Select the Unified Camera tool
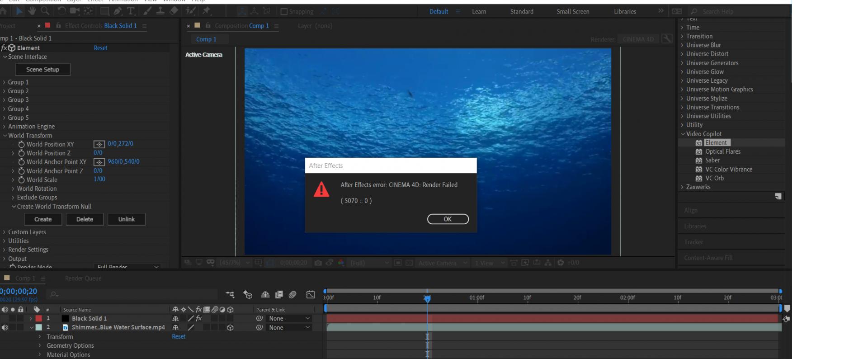Image resolution: width=868 pixels, height=359 pixels. pyautogui.click(x=75, y=11)
